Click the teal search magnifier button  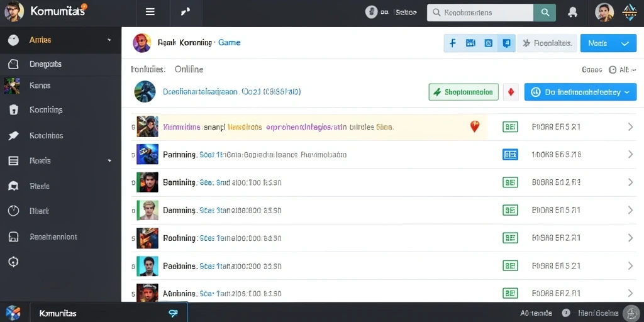545,13
